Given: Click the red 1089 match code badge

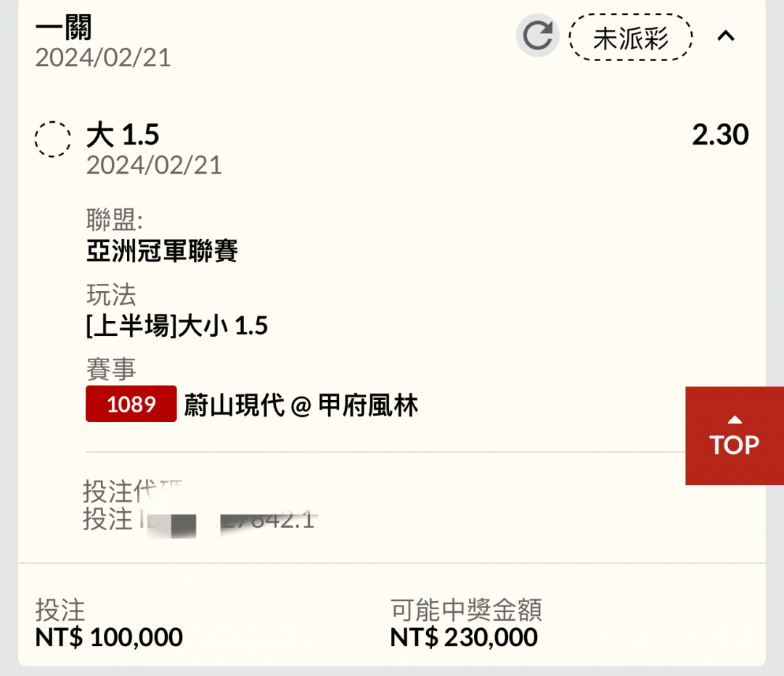Looking at the screenshot, I should point(131,404).
